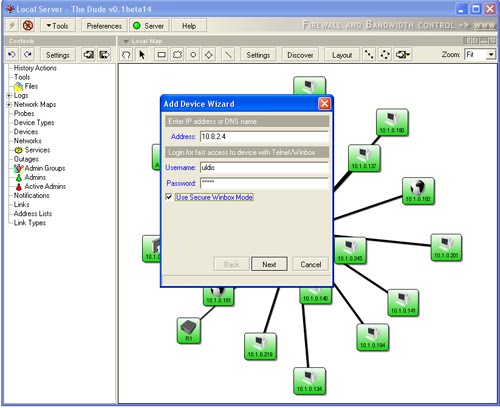The width and height of the screenshot is (500, 408).
Task: Open the Help menu
Action: (189, 26)
